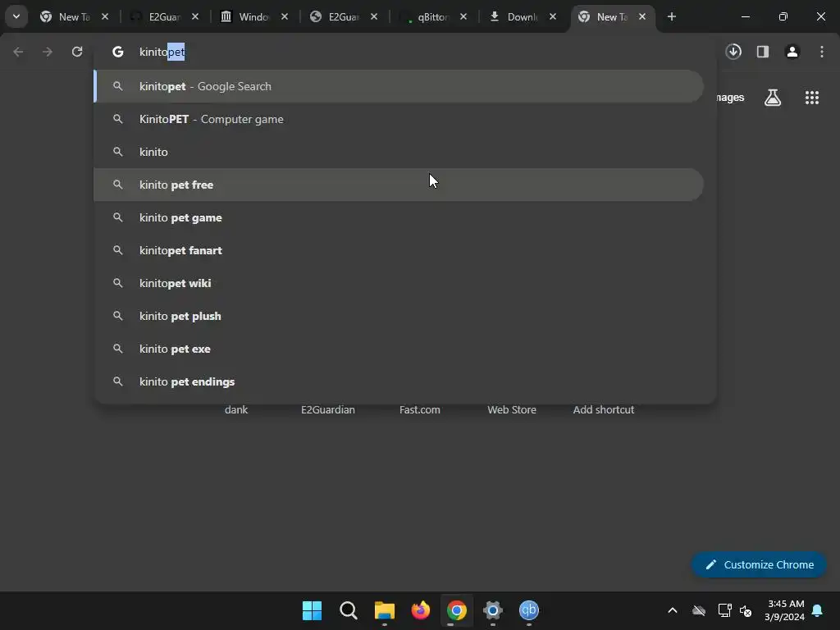Open the Chrome three-dot menu
The height and width of the screenshot is (630, 840).
[x=822, y=52]
